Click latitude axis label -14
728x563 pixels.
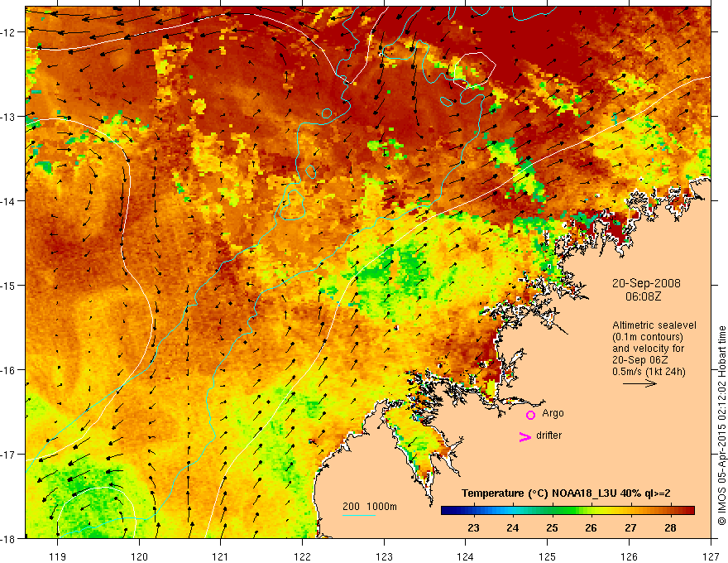click(8, 201)
